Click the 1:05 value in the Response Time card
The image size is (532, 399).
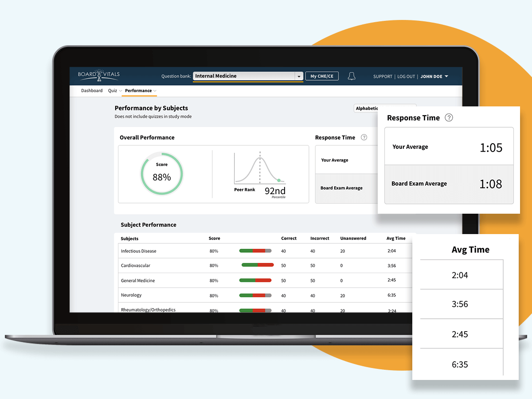[491, 147]
